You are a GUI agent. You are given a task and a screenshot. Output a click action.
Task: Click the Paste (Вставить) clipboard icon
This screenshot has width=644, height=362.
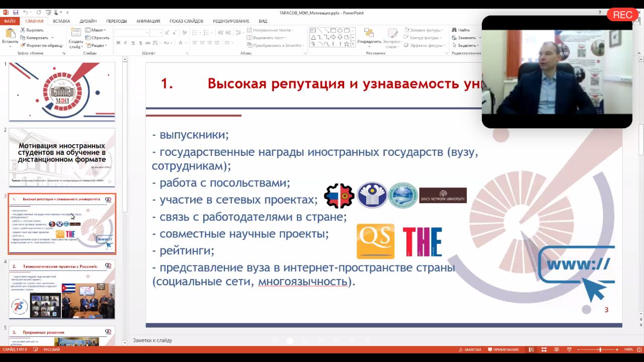tap(10, 34)
